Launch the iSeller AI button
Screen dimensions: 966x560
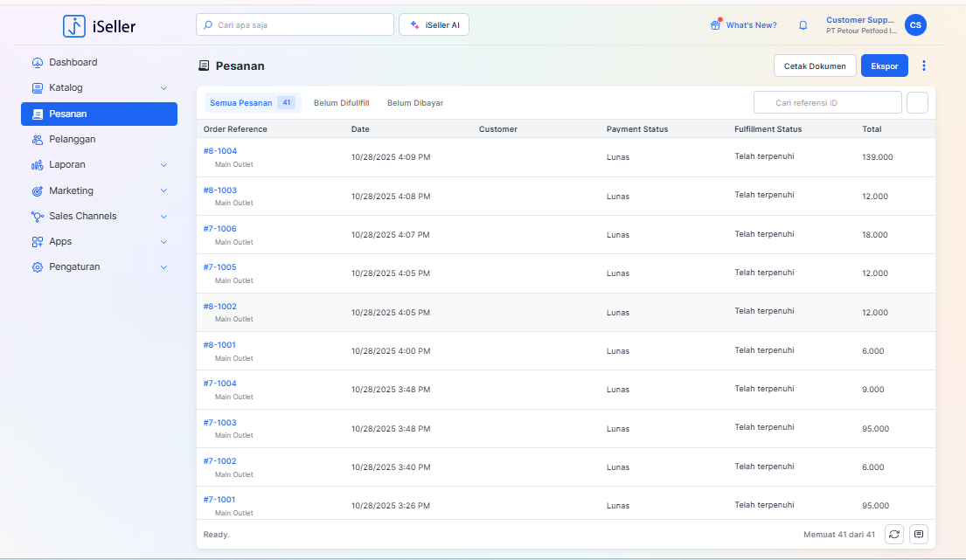(x=434, y=25)
